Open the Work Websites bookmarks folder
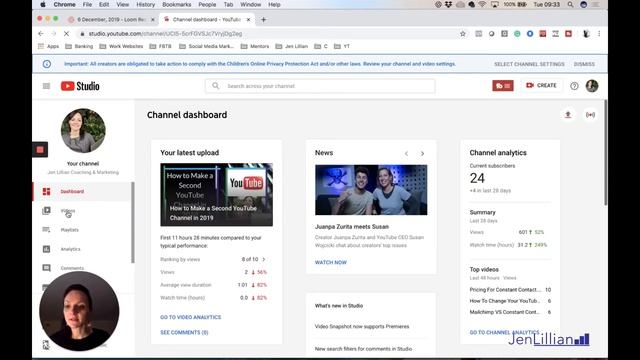The width and height of the screenshot is (640, 360). pyautogui.click(x=121, y=47)
